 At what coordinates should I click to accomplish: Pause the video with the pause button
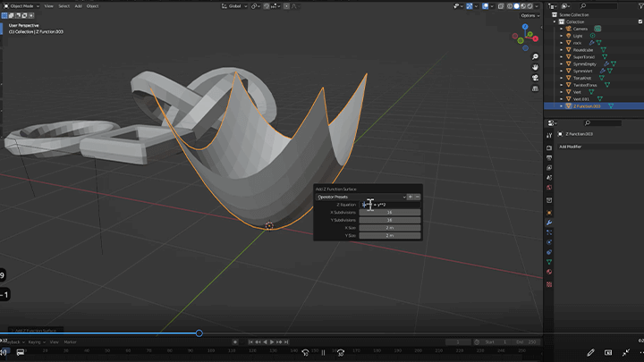click(323, 352)
